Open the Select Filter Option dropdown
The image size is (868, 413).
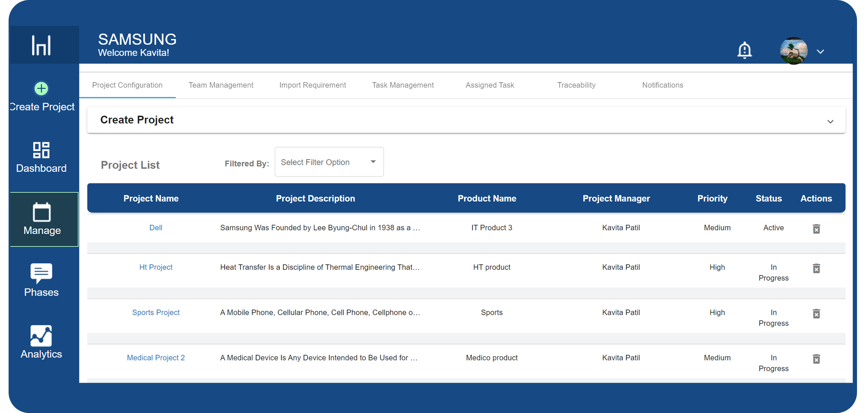[329, 162]
